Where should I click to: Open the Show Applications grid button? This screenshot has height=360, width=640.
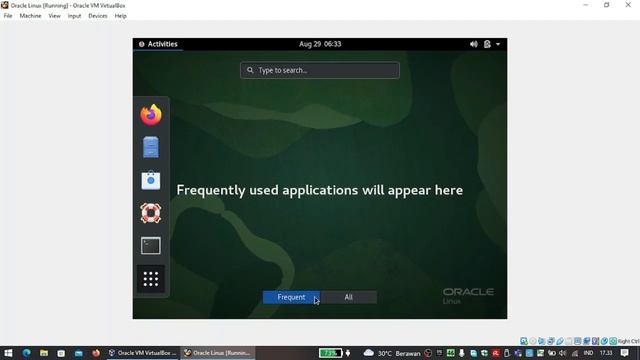[x=151, y=279]
